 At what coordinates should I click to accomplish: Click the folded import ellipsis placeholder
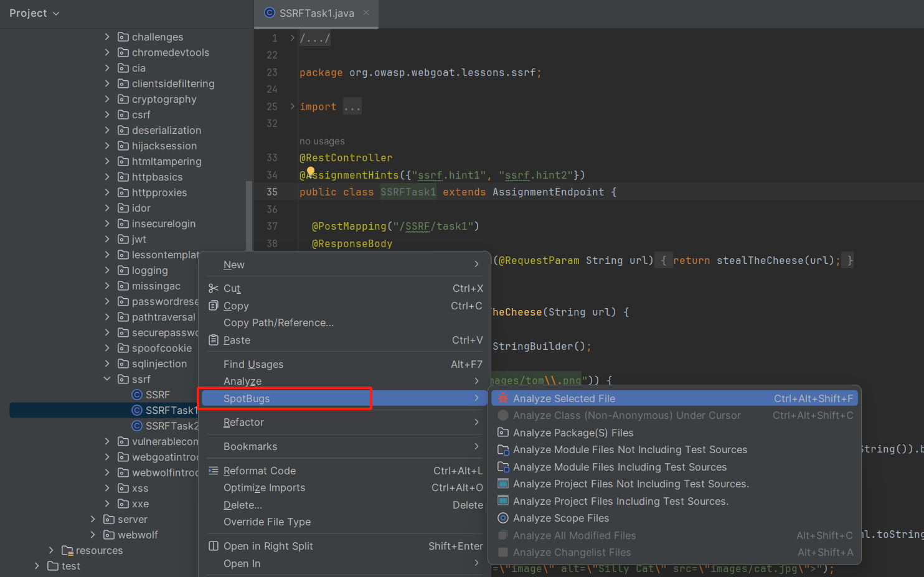(x=352, y=106)
